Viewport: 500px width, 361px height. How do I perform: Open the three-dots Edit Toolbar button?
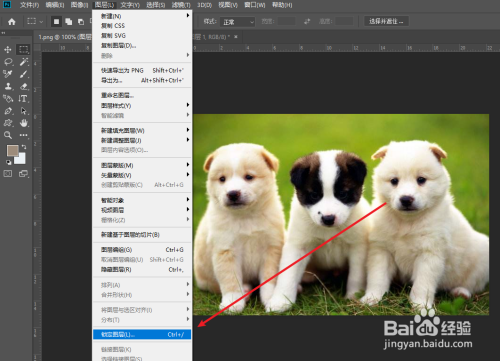pyautogui.click(x=23, y=135)
